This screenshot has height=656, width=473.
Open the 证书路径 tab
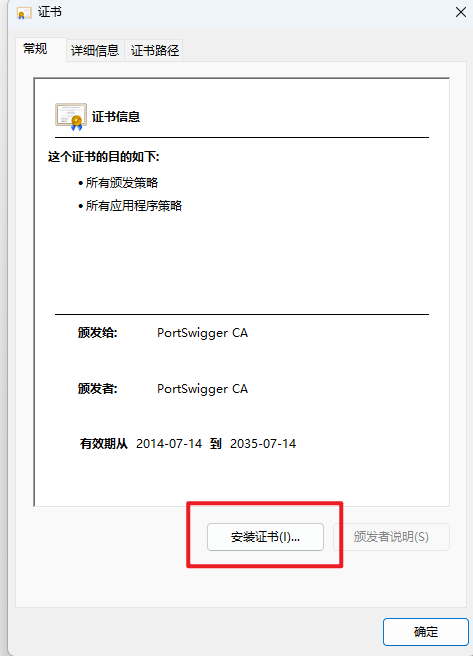point(155,51)
